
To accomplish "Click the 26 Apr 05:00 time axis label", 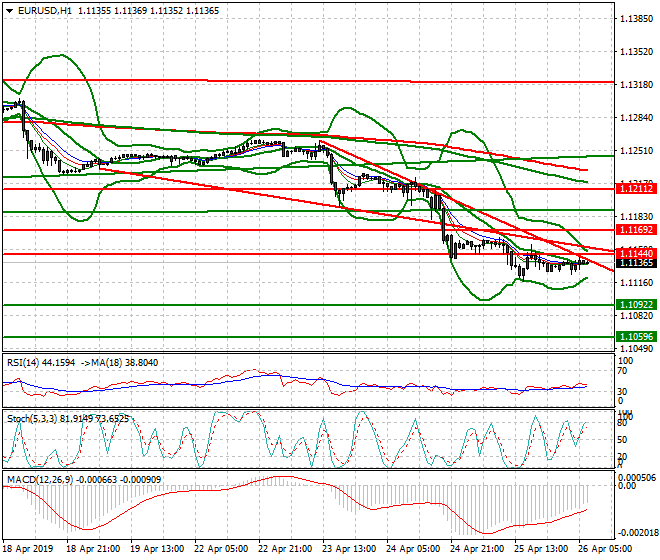I will [x=605, y=549].
